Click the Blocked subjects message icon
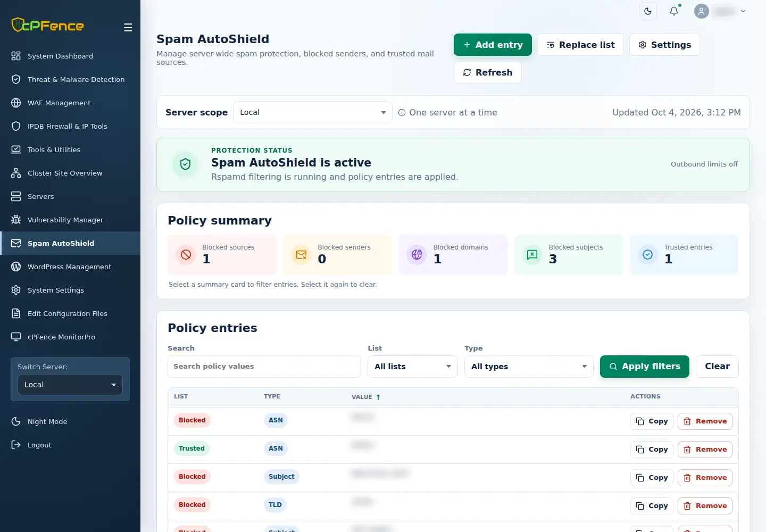Viewport: 766px width, 532px height. pyautogui.click(x=532, y=255)
